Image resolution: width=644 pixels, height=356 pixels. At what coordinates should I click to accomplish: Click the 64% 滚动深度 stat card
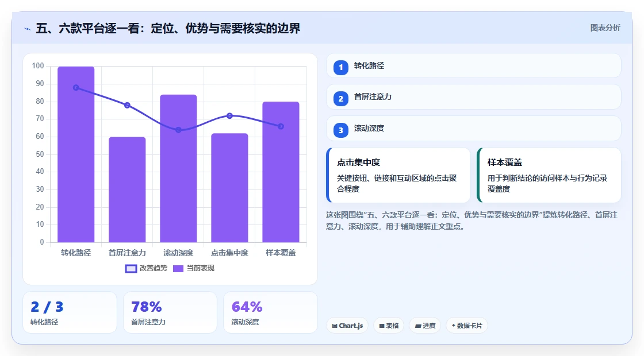[270, 312]
